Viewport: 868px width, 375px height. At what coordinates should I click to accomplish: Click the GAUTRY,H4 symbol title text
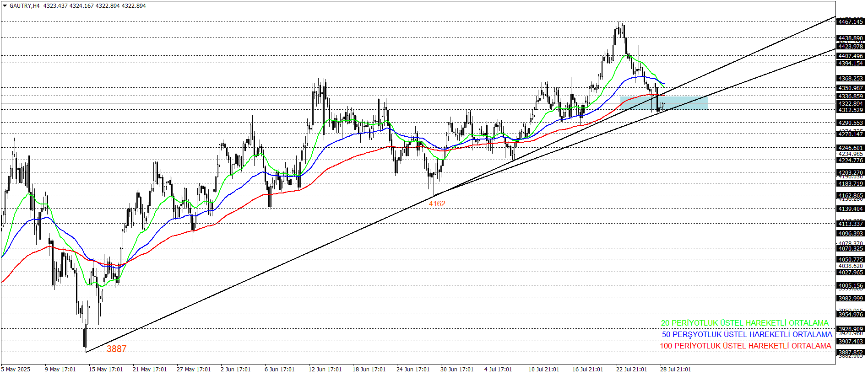click(25, 6)
